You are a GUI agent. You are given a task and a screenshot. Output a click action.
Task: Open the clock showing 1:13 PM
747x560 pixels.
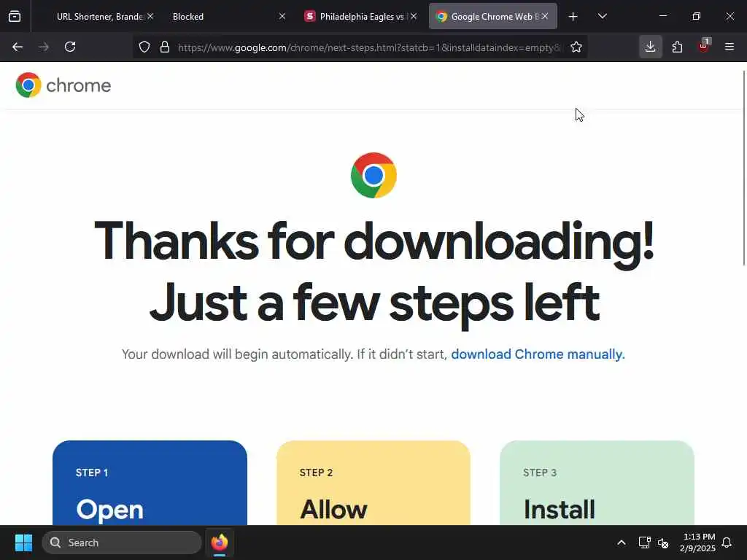point(698,542)
